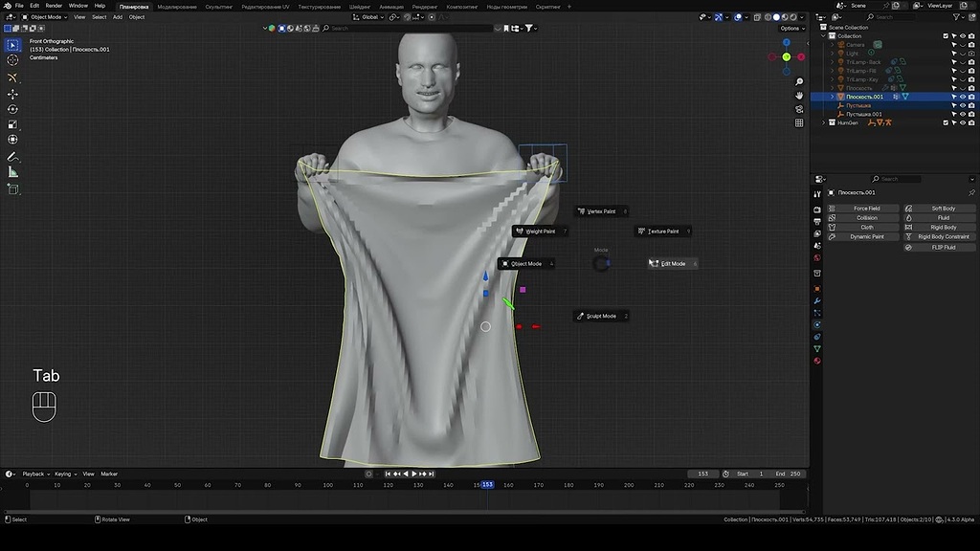Open the outliner filter dropdown
The image size is (980, 551).
[958, 17]
